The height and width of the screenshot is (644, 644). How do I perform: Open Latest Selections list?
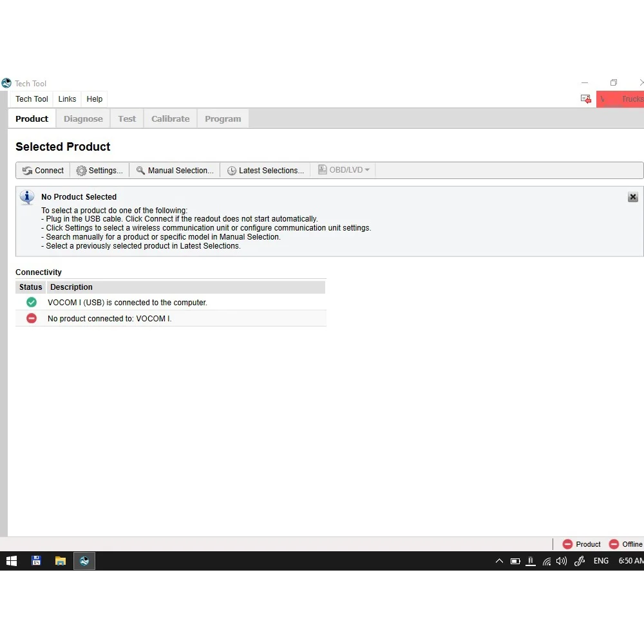click(266, 171)
